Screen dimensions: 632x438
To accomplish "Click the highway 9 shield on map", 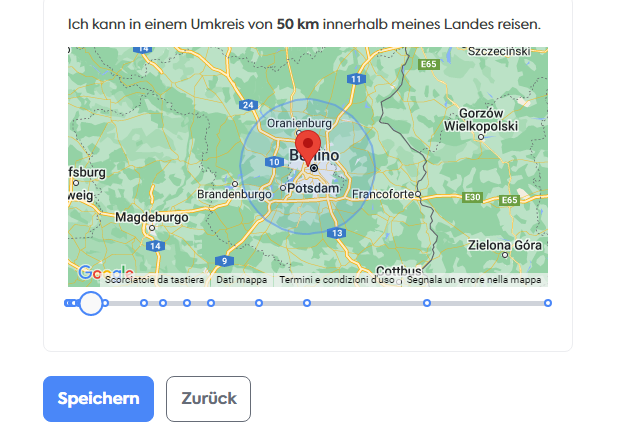I will click(225, 261).
